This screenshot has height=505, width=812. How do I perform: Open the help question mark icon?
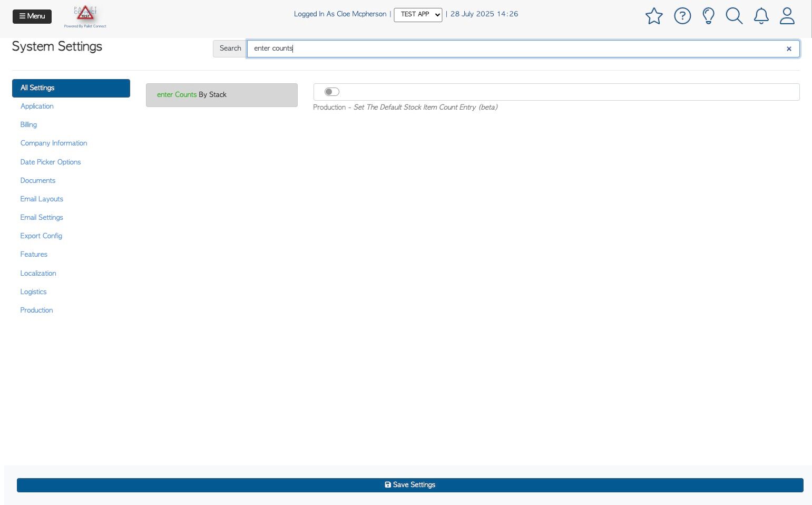[682, 16]
